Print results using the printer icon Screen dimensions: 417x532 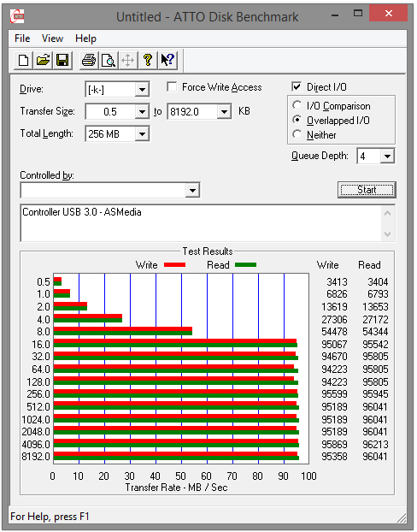coord(89,61)
